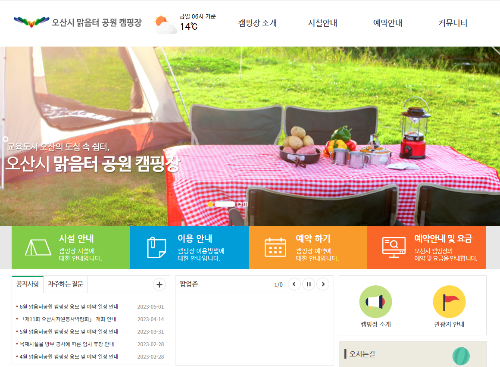
Task: Click the teal striped ball icon
Action: [x=461, y=356]
